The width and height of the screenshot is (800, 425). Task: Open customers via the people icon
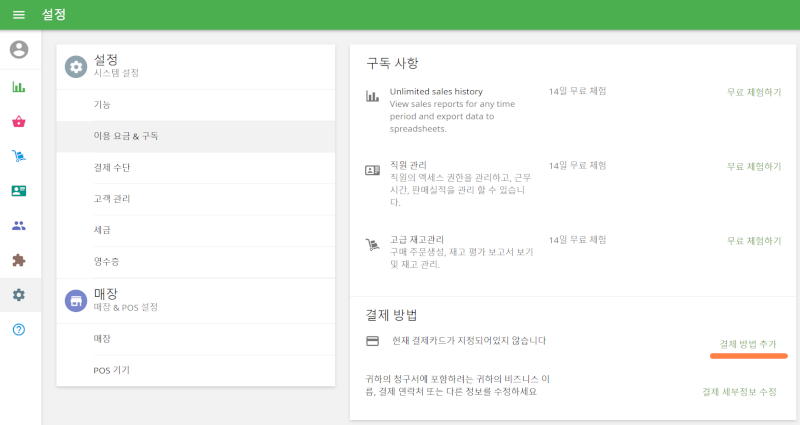coord(19,226)
